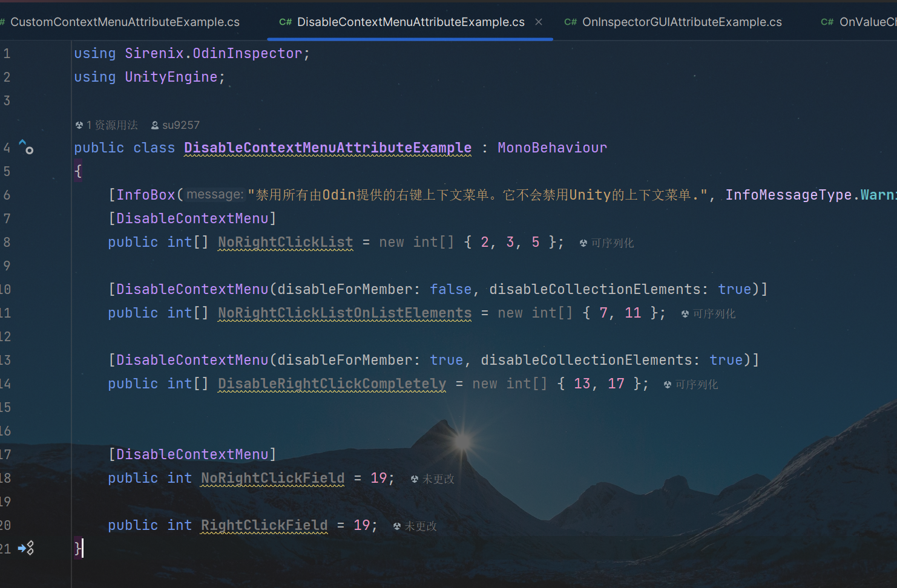
Task: Click 可序列化 hint after DisableRightClickCompletely
Action: 697,385
